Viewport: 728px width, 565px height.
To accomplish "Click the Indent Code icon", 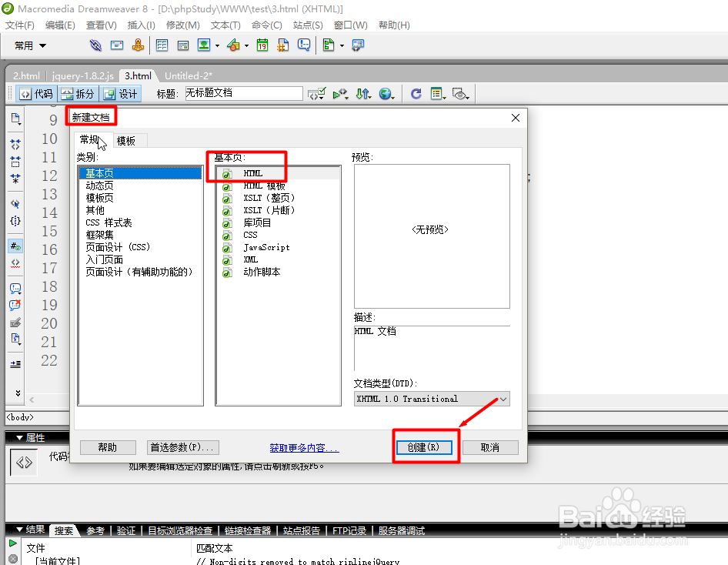I will (x=15, y=364).
